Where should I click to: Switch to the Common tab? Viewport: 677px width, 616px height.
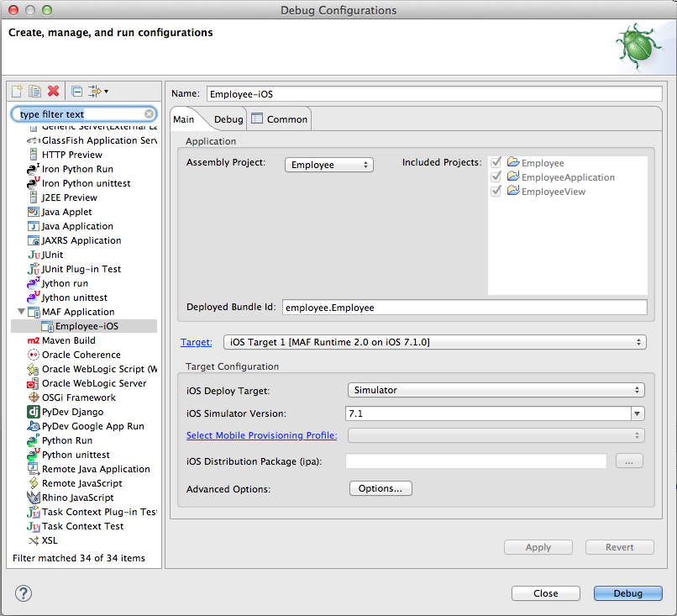coord(280,119)
